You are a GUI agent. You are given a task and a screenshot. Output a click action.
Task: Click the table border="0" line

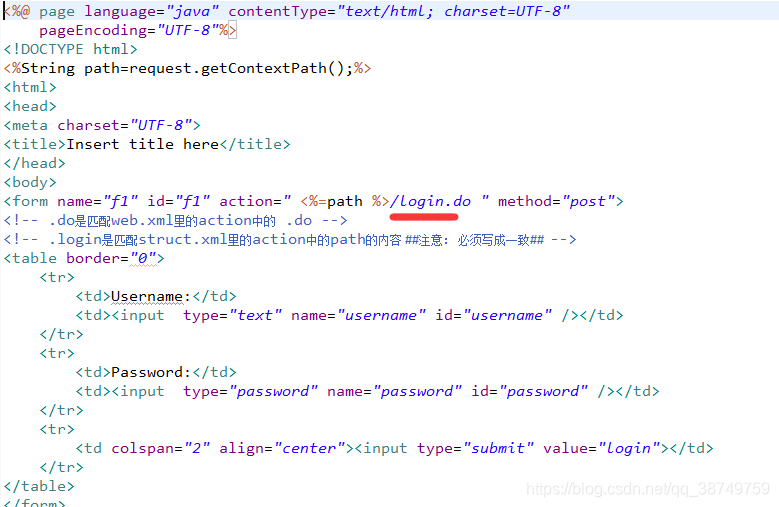(83, 258)
